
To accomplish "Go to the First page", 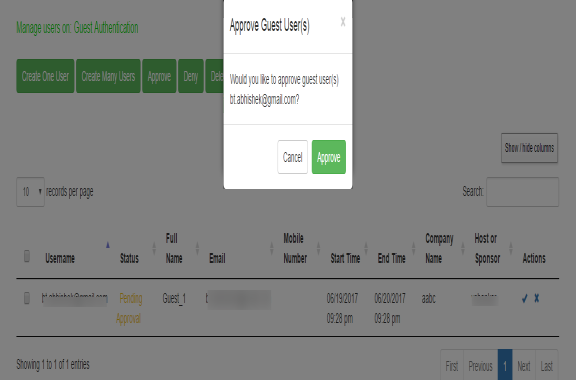I will (452, 366).
